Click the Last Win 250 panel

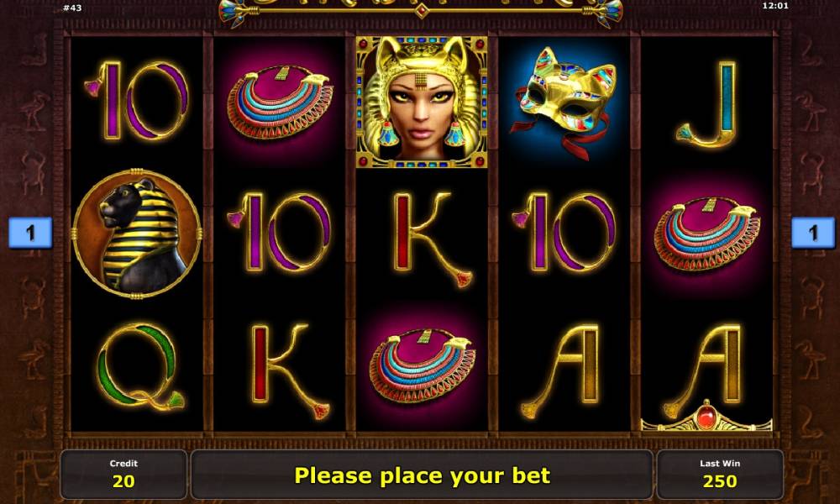720,475
